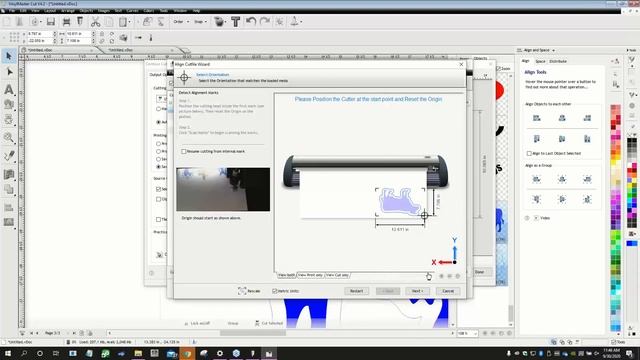Open the Order dropdown in toolbar

[181, 22]
